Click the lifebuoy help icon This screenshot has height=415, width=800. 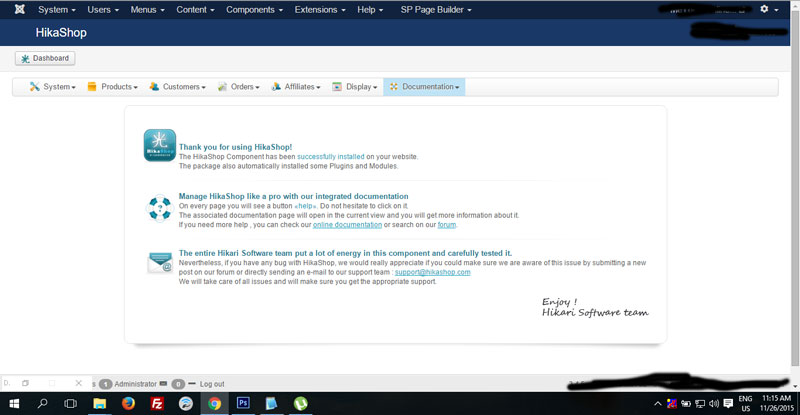coord(160,208)
